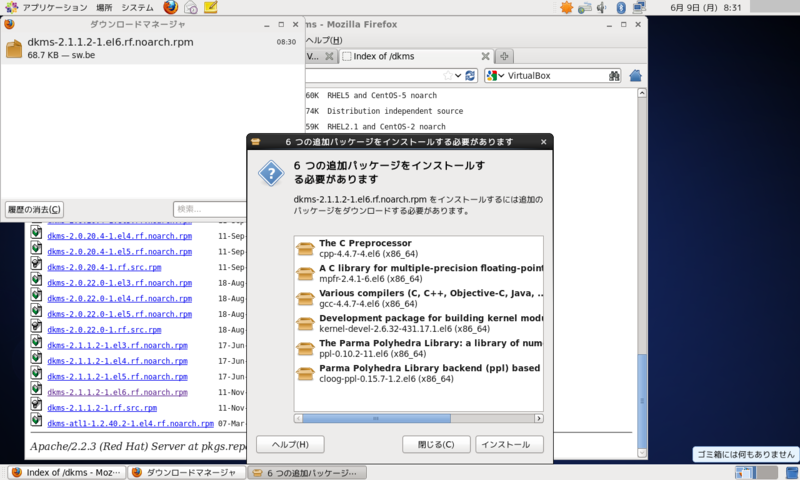Open the 場所 menu
Screen dimensions: 800x480
point(104,7)
